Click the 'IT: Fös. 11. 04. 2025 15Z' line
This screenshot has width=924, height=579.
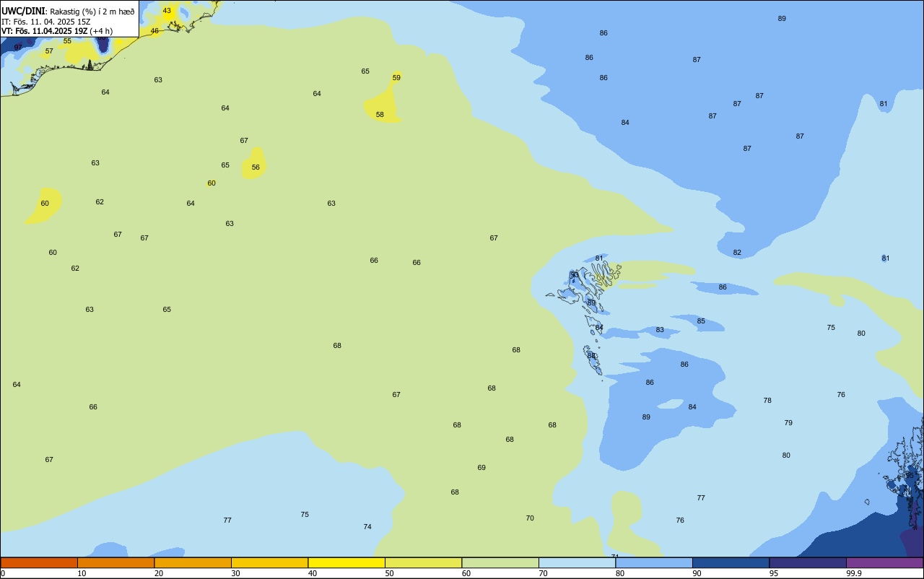point(48,22)
